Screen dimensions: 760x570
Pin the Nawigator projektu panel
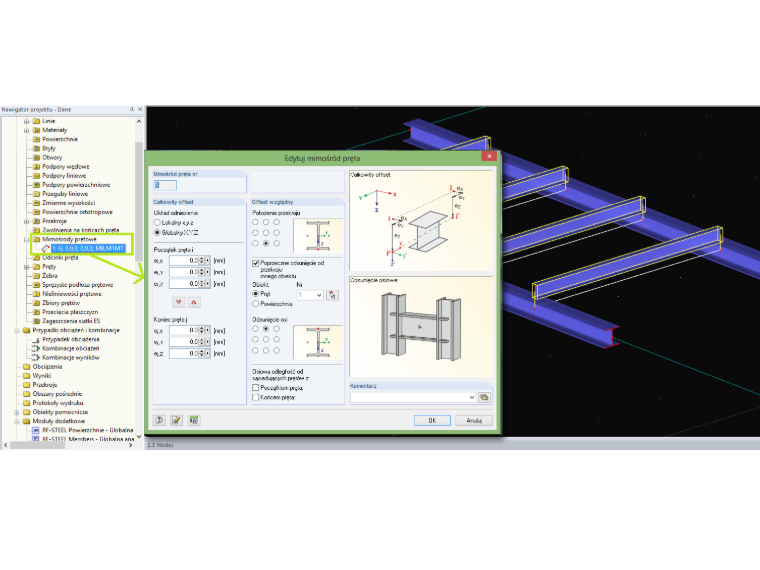pos(132,110)
